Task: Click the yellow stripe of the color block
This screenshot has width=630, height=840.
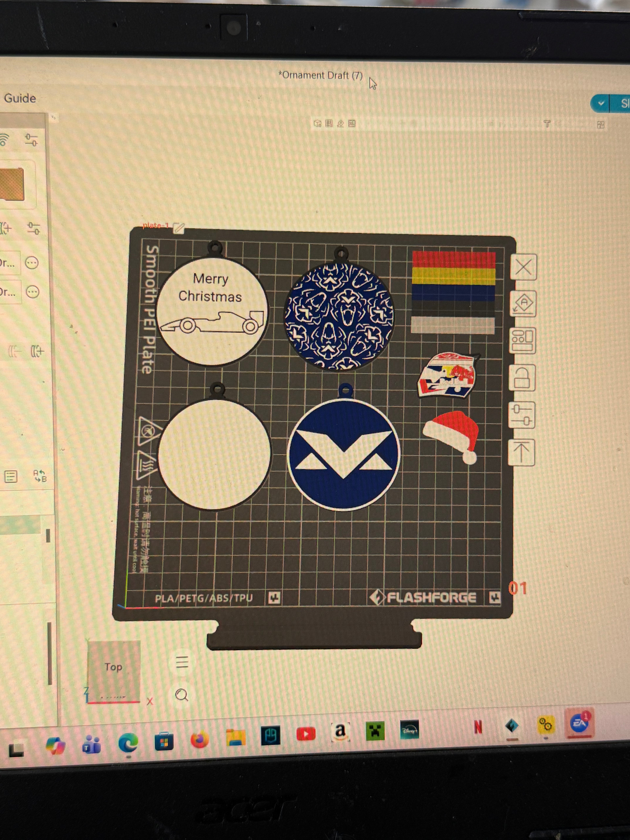Action: (453, 276)
